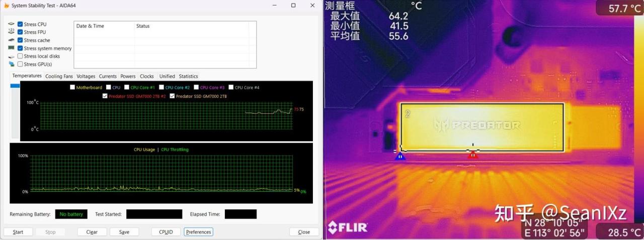Click the GPU icon beside Stress GPU(s)
Viewport: 644px width, 240px height.
[11, 64]
